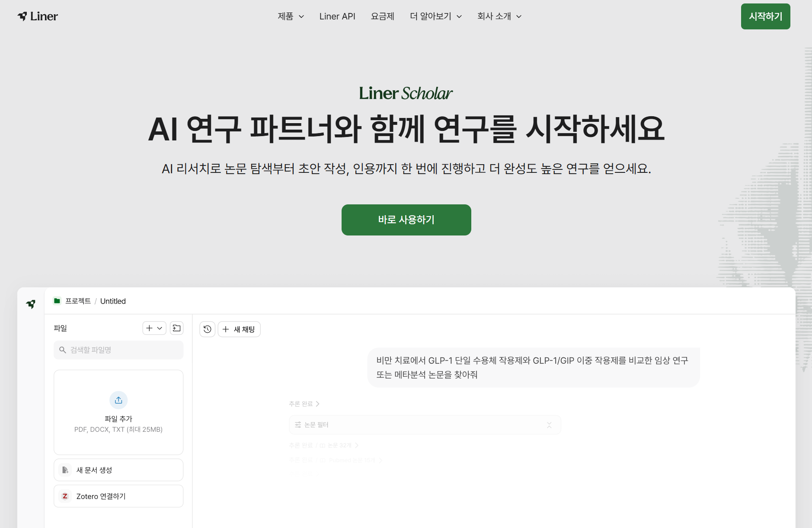Close the 논문 필터 bar
This screenshot has height=528, width=812.
[x=549, y=425]
